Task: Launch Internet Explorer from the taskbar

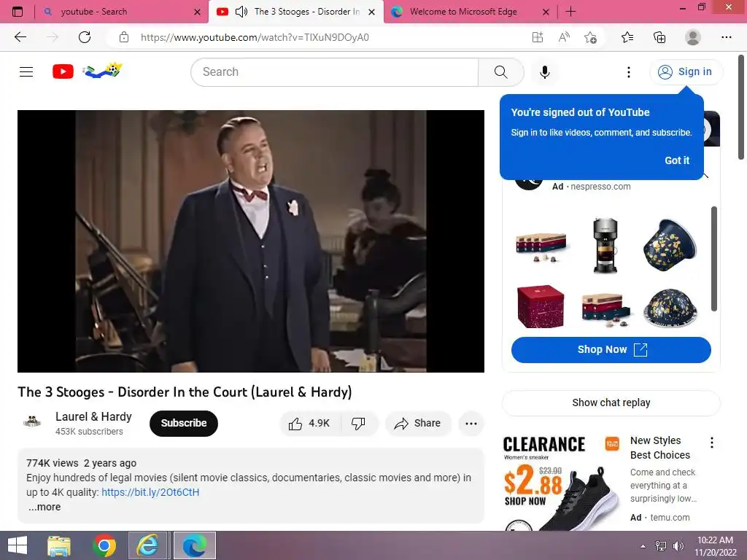Action: (147, 545)
